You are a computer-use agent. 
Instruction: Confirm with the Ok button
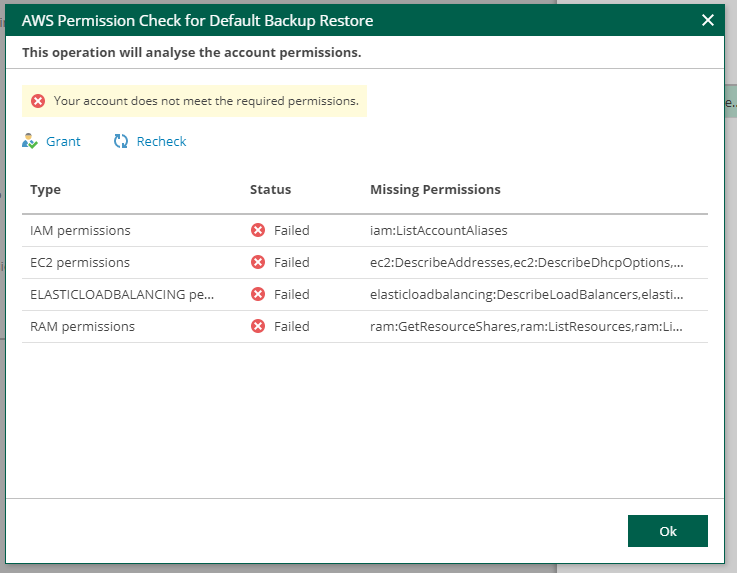point(667,531)
